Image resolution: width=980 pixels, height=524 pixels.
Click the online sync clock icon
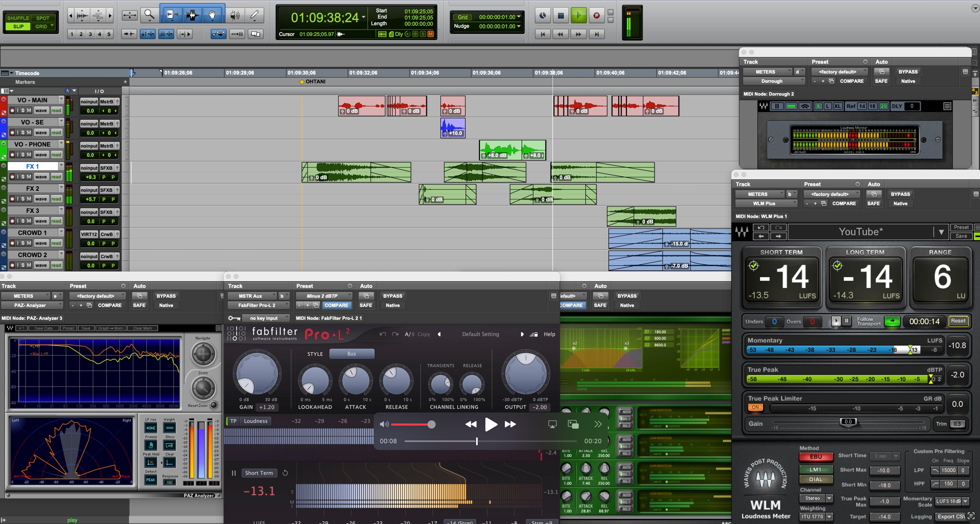click(543, 16)
